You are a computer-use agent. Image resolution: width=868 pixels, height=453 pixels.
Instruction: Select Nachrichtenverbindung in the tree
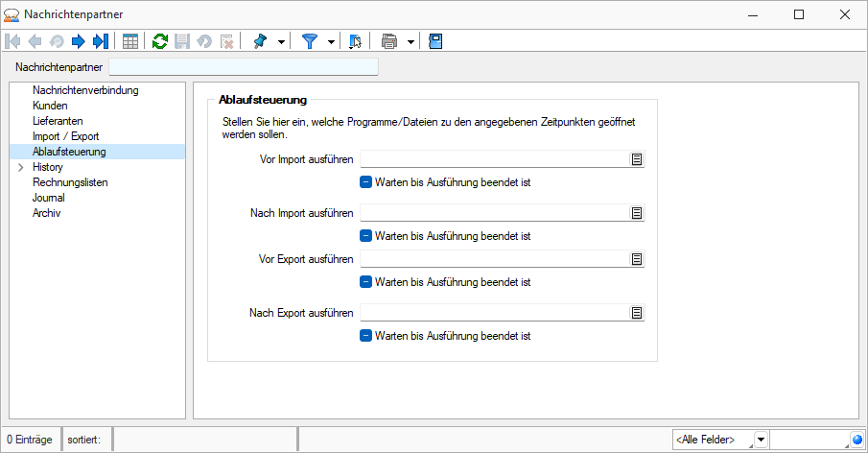85,90
